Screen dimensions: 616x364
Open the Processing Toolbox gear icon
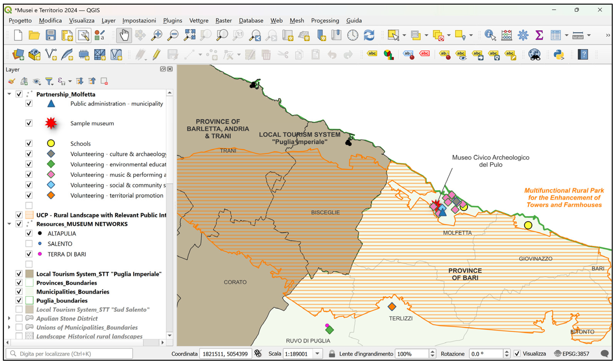(x=523, y=35)
